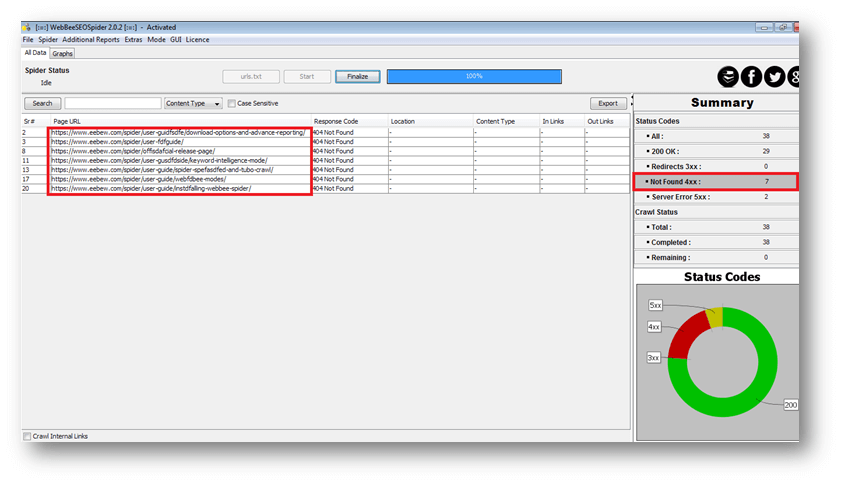Open the Facebook share icon
This screenshot has width=841, height=484.
[x=751, y=77]
